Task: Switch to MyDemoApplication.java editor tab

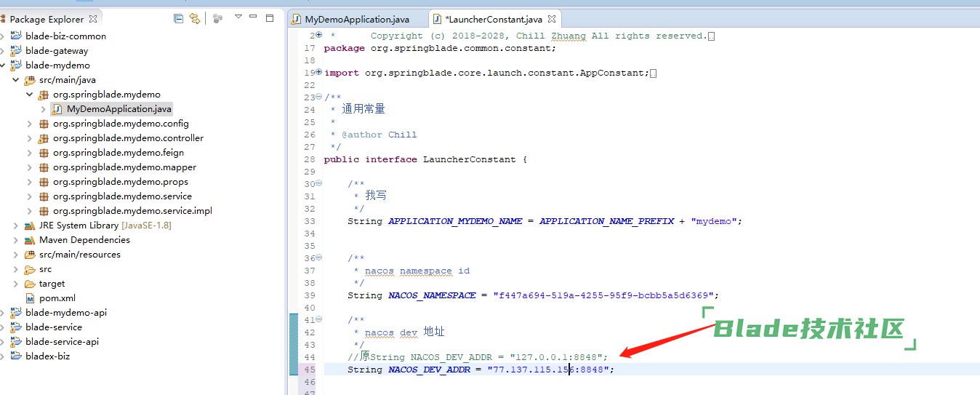Action: point(356,19)
